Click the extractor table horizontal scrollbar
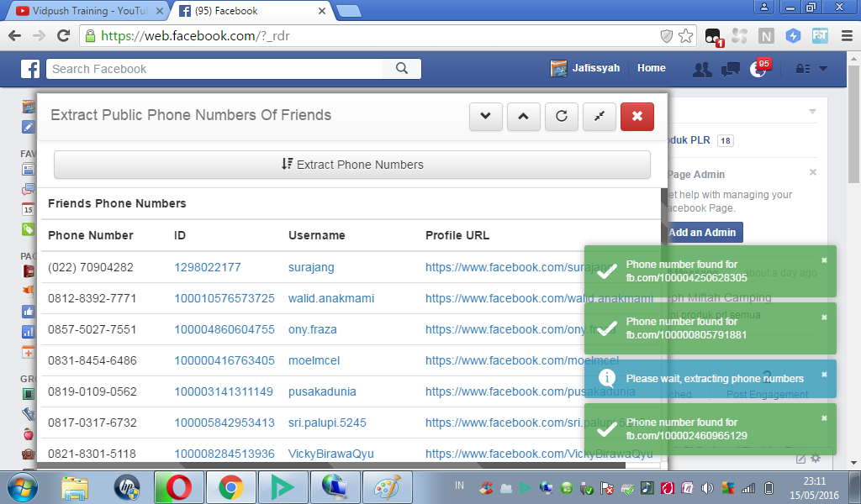The image size is (861, 504). point(333,465)
